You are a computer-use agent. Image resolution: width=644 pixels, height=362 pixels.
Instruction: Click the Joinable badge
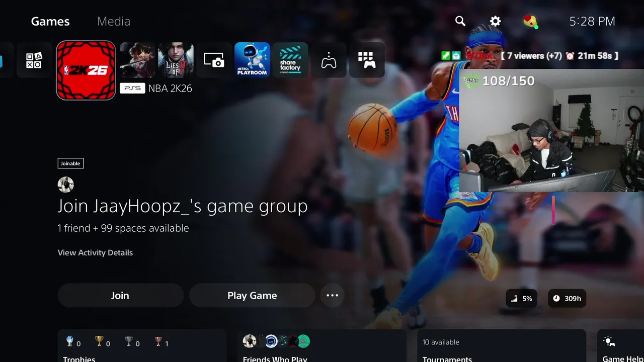tap(70, 163)
